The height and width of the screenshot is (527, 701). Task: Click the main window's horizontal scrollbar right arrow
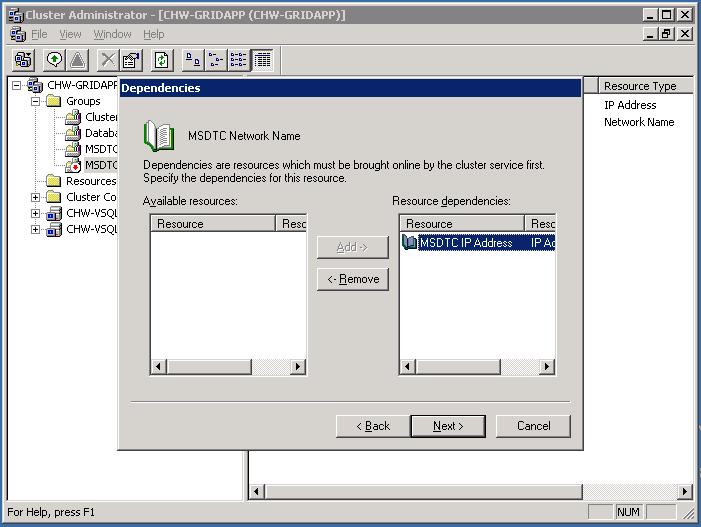[684, 492]
